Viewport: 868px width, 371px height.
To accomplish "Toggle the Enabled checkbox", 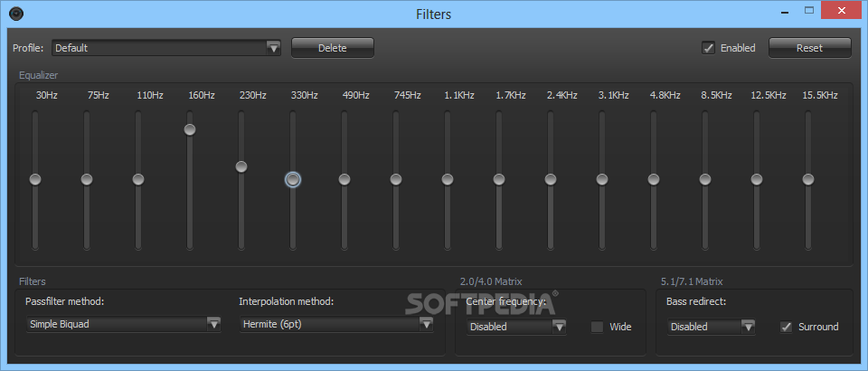I will (708, 48).
